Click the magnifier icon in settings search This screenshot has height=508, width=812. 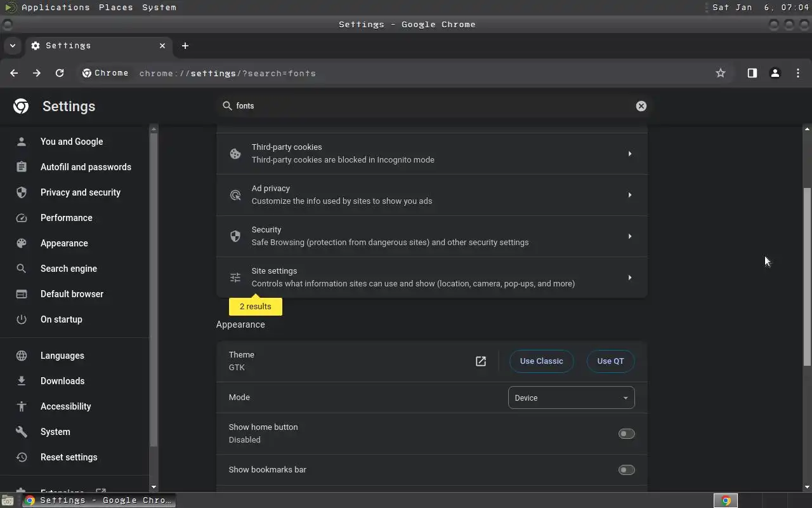(x=227, y=106)
